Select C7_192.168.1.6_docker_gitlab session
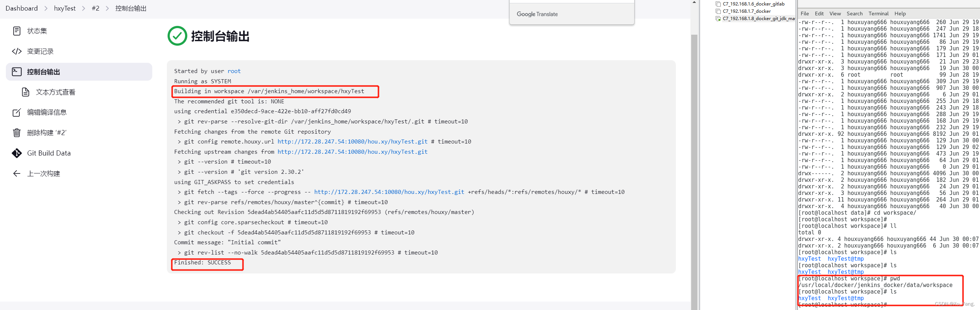This screenshot has height=310, width=980. coord(753,4)
